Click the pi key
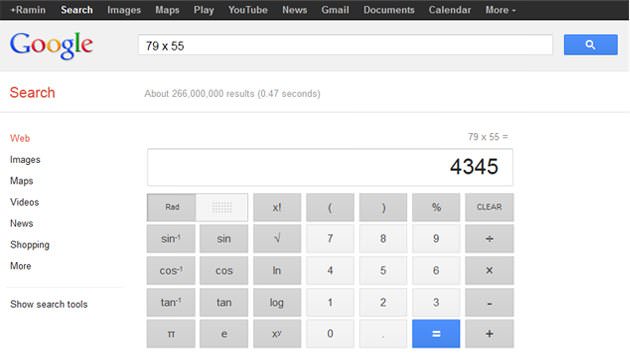 171,333
